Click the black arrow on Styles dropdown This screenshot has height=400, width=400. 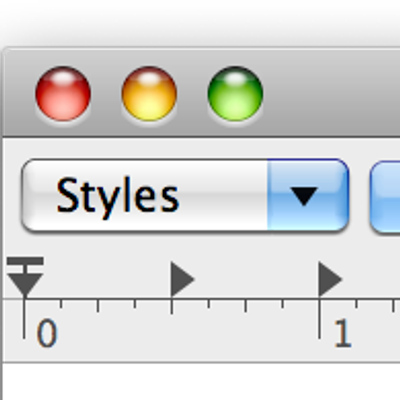(x=304, y=196)
